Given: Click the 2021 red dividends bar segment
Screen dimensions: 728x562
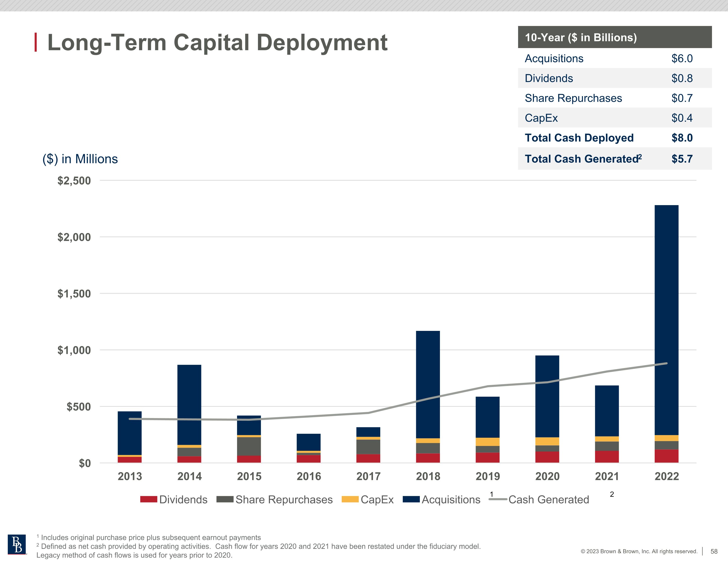Looking at the screenshot, I should pos(607,457).
